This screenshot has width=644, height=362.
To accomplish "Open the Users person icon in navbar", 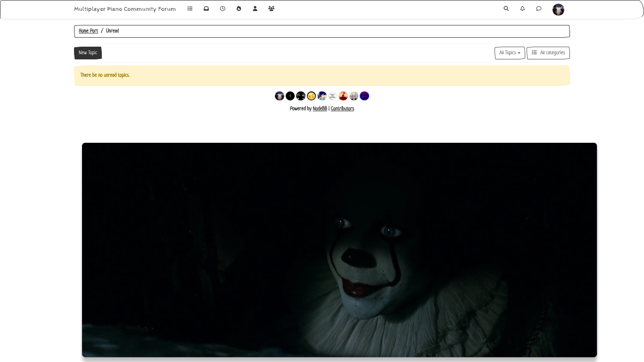I will click(255, 8).
